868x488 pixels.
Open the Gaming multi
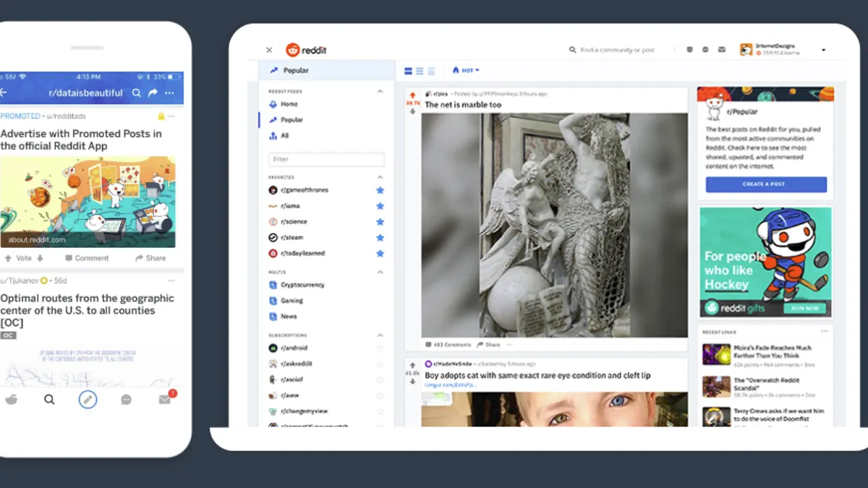tap(292, 301)
